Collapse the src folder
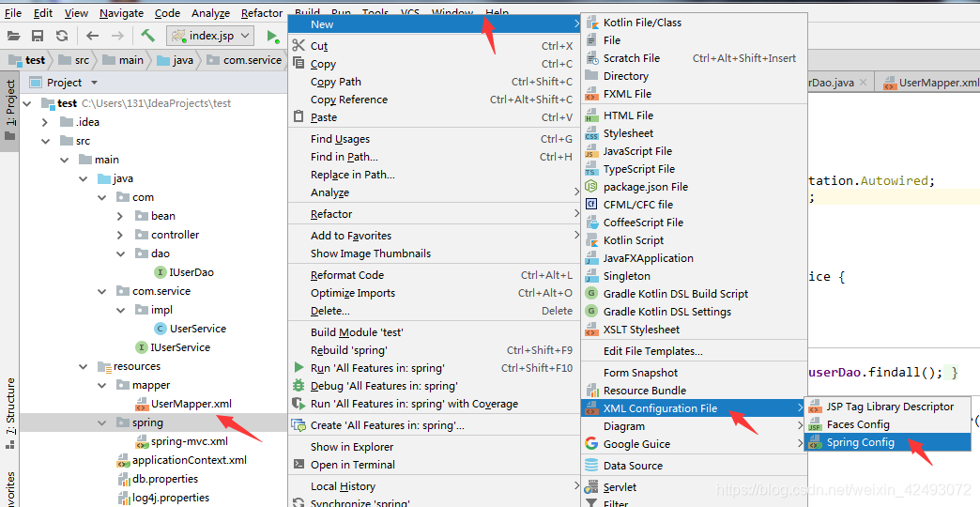980x507 pixels. pos(46,141)
